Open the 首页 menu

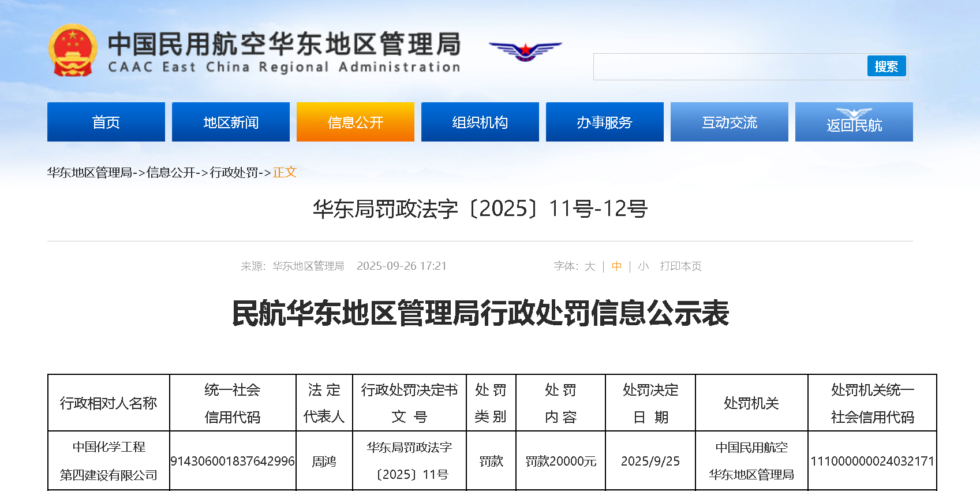click(x=106, y=122)
